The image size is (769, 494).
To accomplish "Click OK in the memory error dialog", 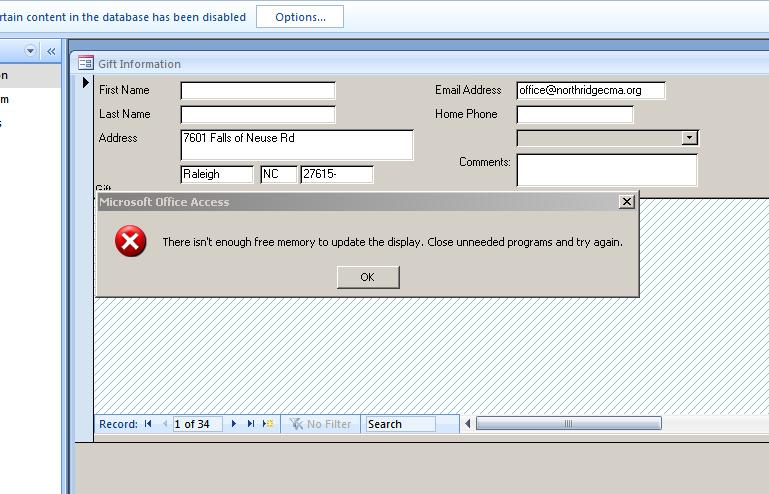I will tap(367, 277).
